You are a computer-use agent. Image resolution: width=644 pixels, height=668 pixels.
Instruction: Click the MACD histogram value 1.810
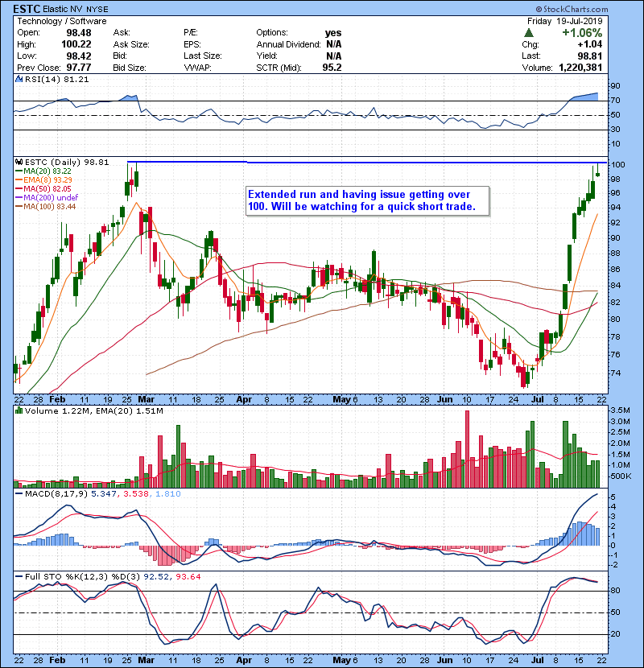(168, 494)
